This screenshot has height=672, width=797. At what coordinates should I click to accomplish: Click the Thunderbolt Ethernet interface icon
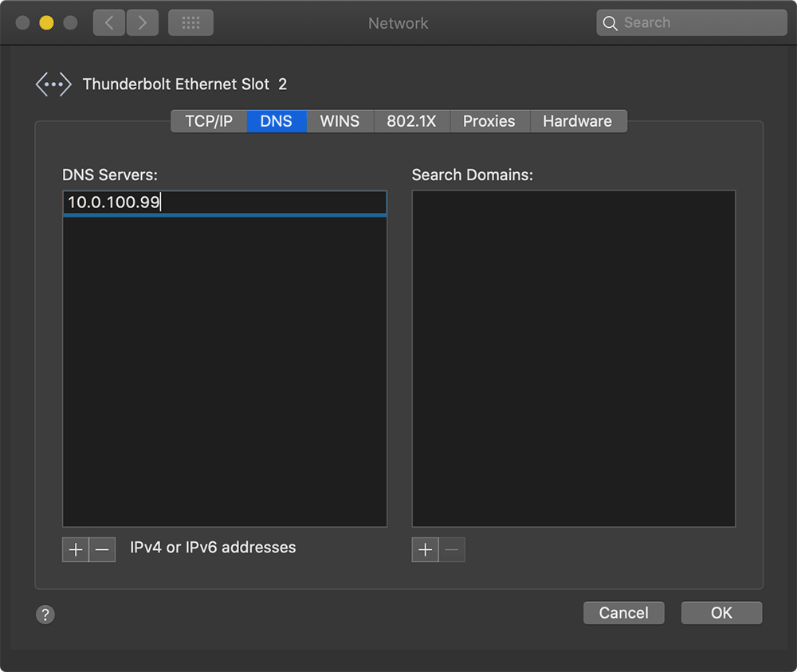53,84
